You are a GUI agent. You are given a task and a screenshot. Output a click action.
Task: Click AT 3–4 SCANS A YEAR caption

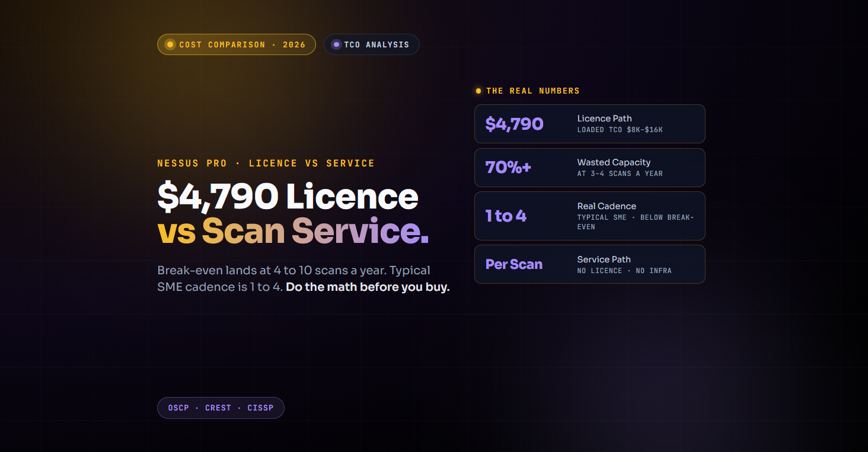pyautogui.click(x=620, y=174)
